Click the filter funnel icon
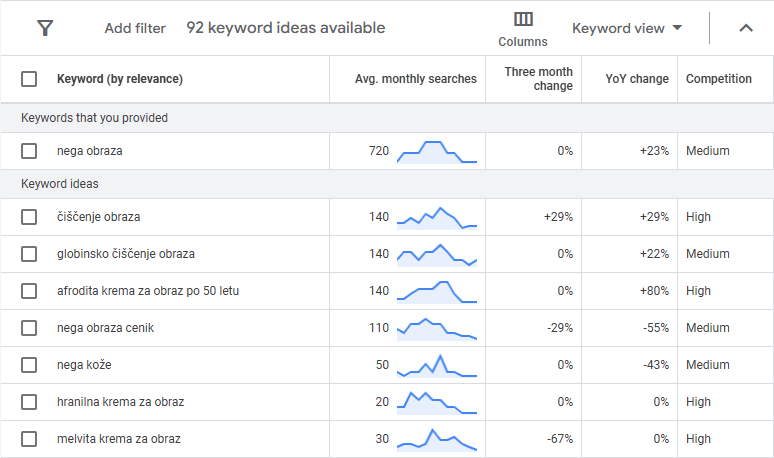The height and width of the screenshot is (458, 774). [45, 28]
